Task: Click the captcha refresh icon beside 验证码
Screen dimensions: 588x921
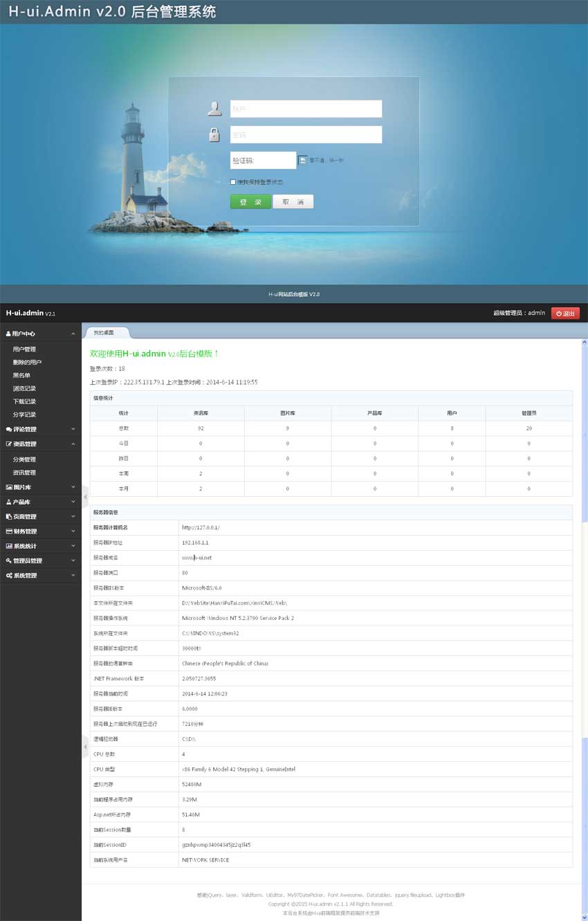Action: pyautogui.click(x=303, y=160)
